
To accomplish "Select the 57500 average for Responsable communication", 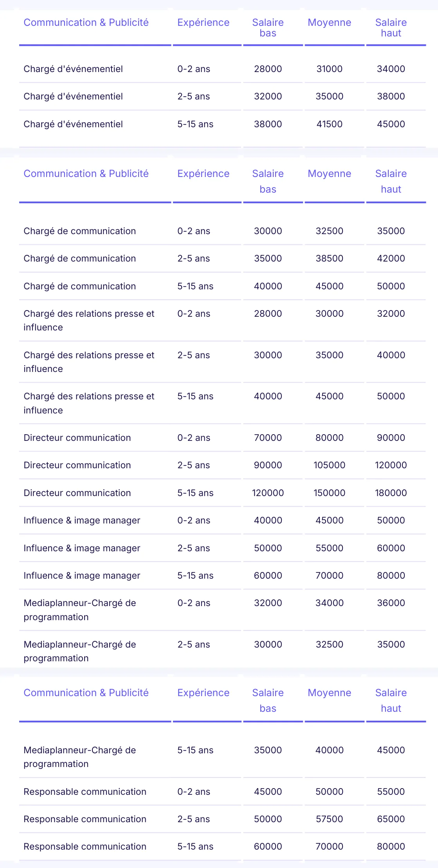I will coord(329,819).
